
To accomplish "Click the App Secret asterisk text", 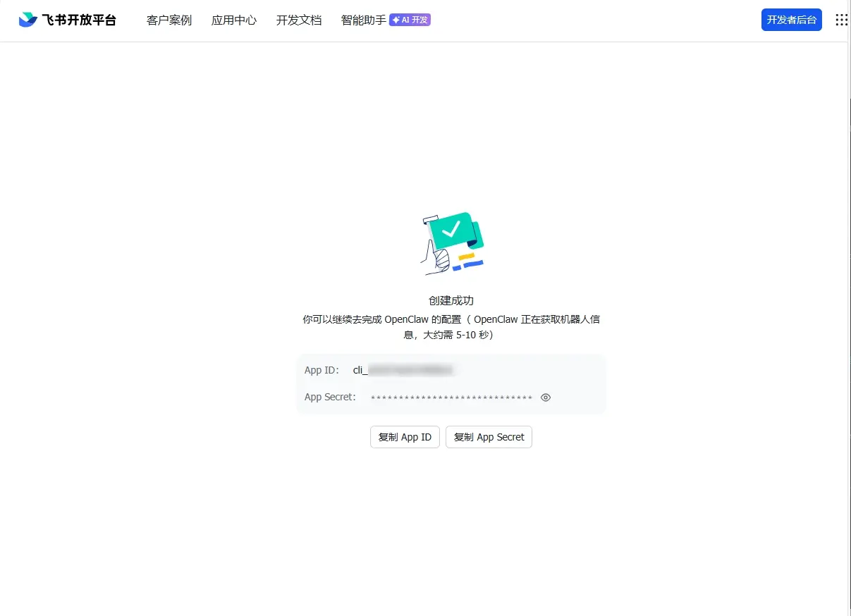I will 451,397.
